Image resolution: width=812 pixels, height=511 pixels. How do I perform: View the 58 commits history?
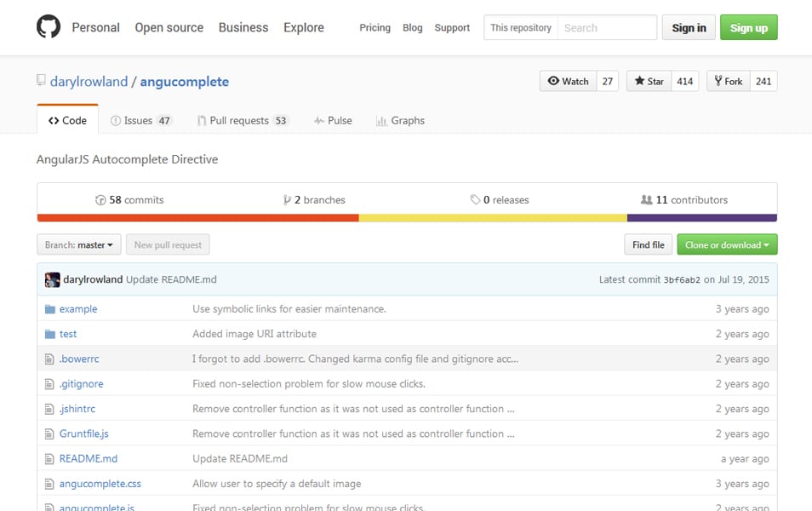tap(129, 200)
